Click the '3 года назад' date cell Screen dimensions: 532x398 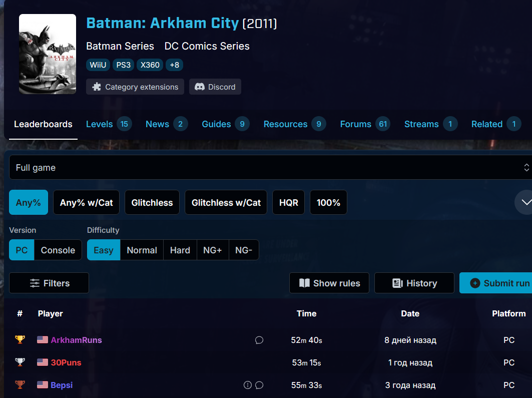(x=410, y=385)
